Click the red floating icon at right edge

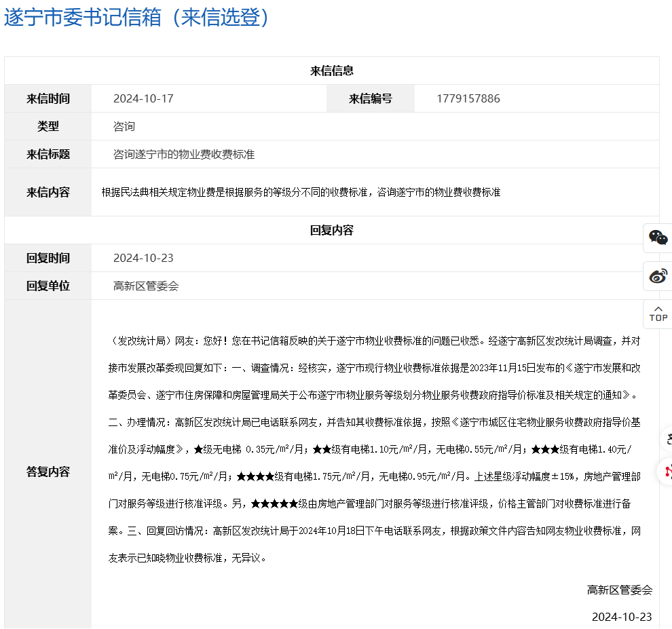click(667, 470)
